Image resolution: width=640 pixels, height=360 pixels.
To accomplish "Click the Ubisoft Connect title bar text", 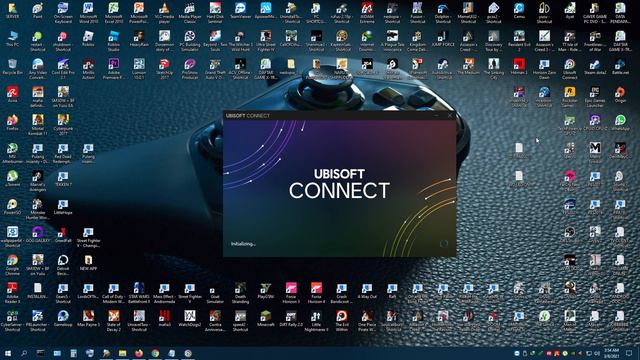I will (247, 116).
